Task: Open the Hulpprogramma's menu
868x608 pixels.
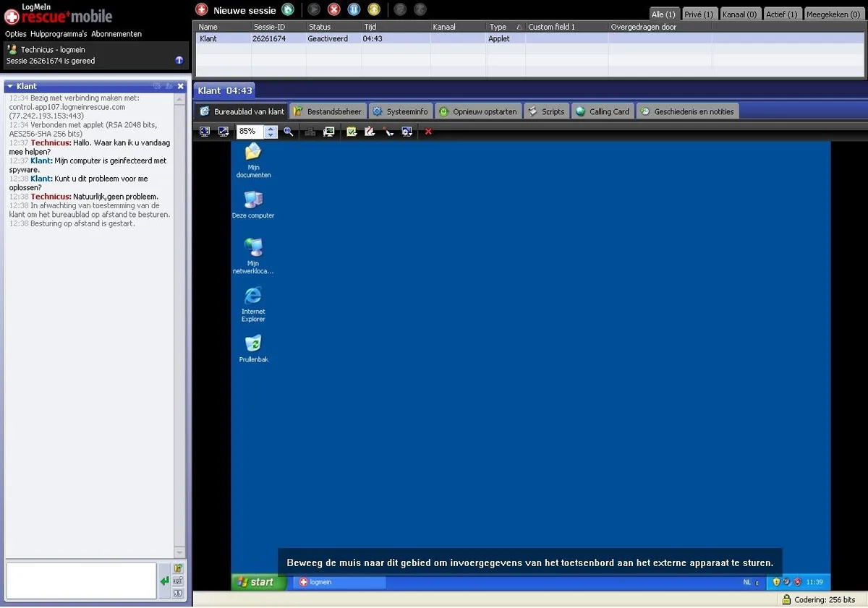Action: (59, 34)
